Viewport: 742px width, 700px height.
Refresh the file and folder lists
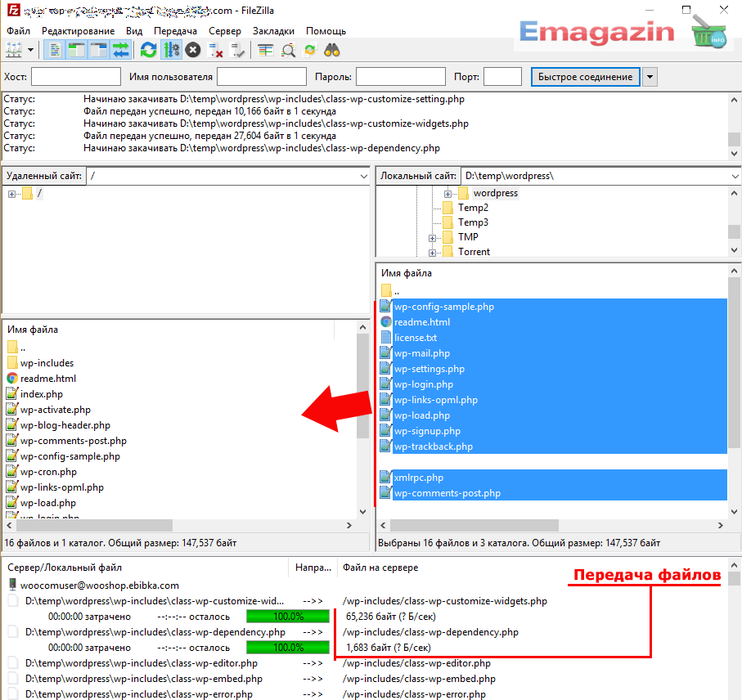pyautogui.click(x=149, y=50)
